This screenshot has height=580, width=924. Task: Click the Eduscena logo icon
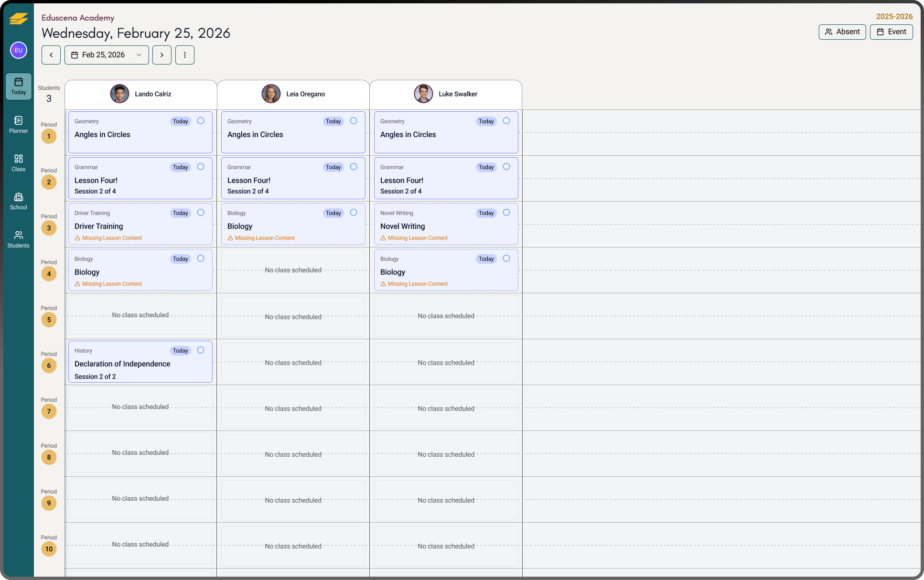point(19,19)
